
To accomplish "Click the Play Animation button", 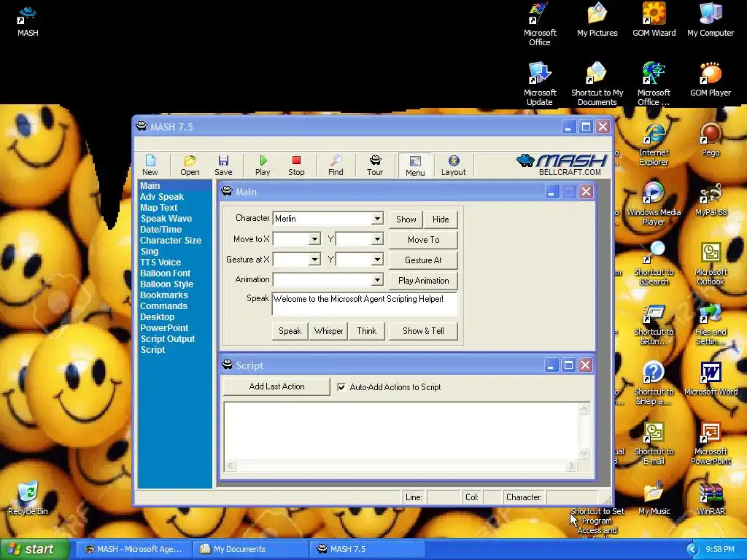I will (x=424, y=281).
